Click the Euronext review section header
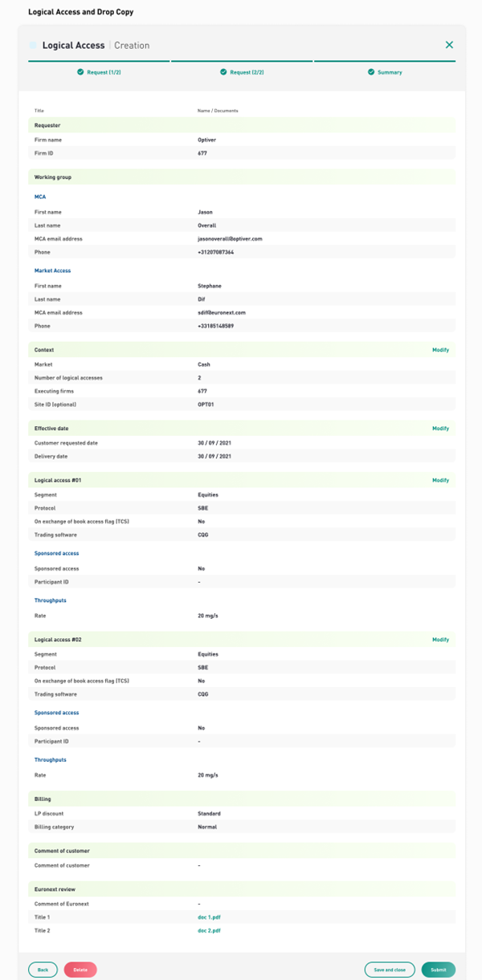 click(x=242, y=890)
